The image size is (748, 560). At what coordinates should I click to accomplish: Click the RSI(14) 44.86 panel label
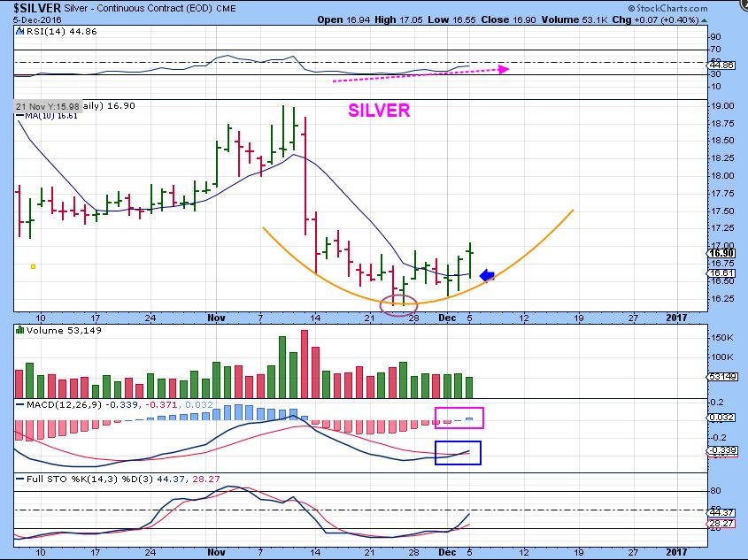pyautogui.click(x=61, y=32)
